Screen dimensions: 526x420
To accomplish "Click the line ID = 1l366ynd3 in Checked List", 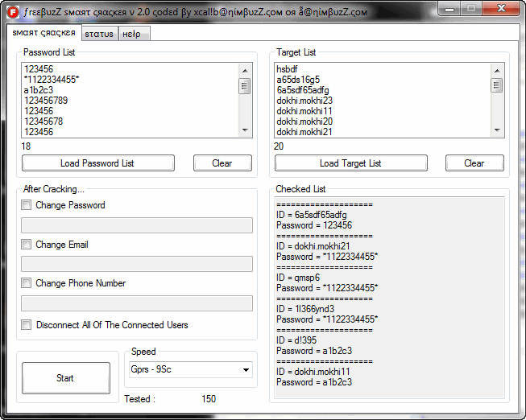I will click(305, 309).
